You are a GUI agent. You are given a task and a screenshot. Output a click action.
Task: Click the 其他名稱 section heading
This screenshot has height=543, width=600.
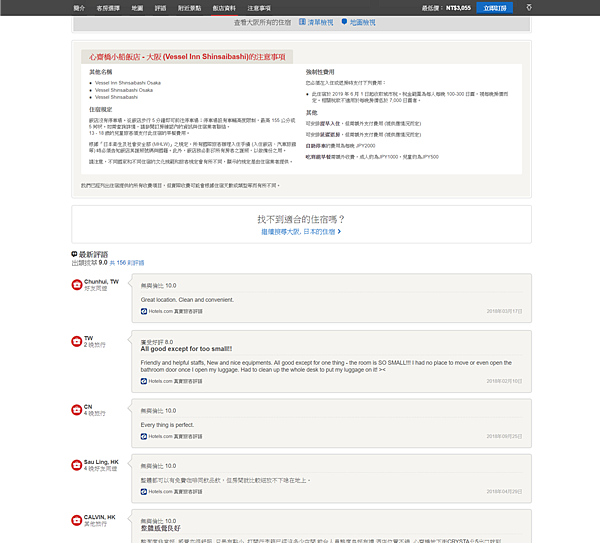101,72
